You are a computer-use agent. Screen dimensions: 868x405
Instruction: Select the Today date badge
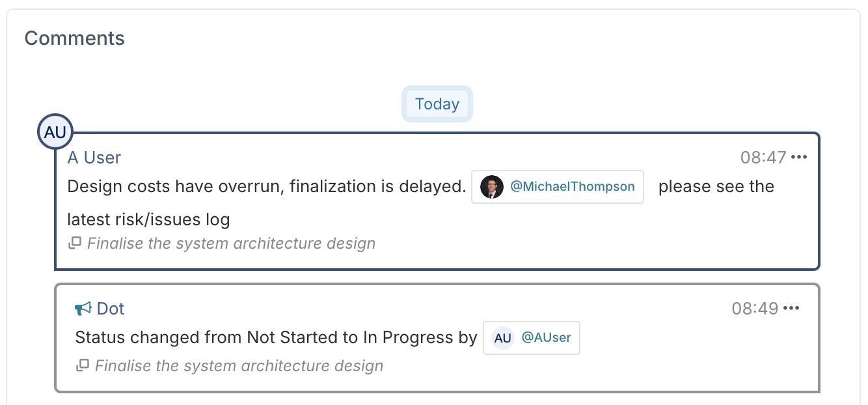437,104
